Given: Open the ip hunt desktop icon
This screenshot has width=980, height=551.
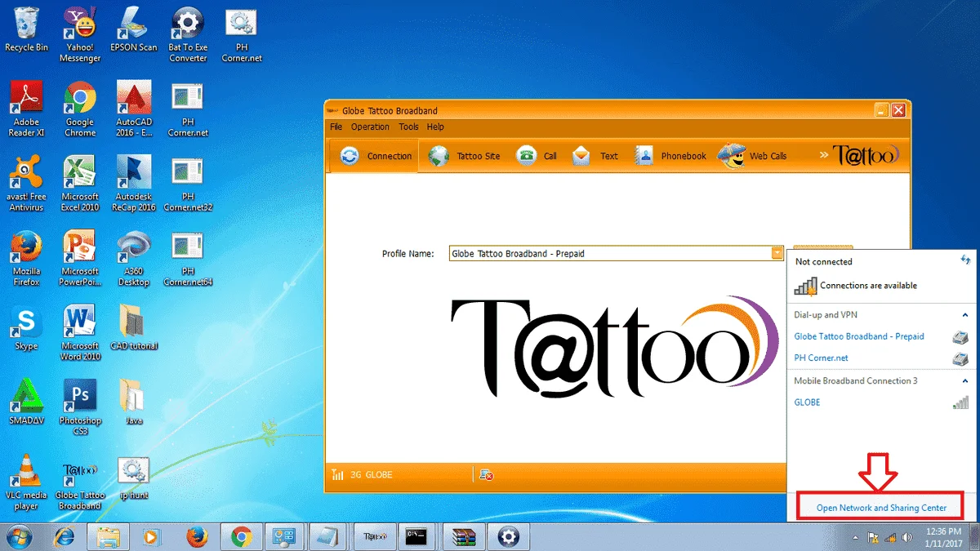Looking at the screenshot, I should pyautogui.click(x=134, y=477).
